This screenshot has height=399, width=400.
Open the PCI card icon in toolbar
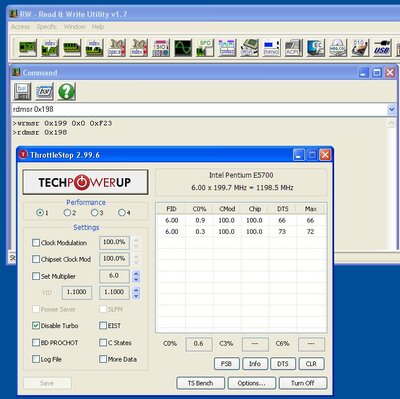pos(28,48)
